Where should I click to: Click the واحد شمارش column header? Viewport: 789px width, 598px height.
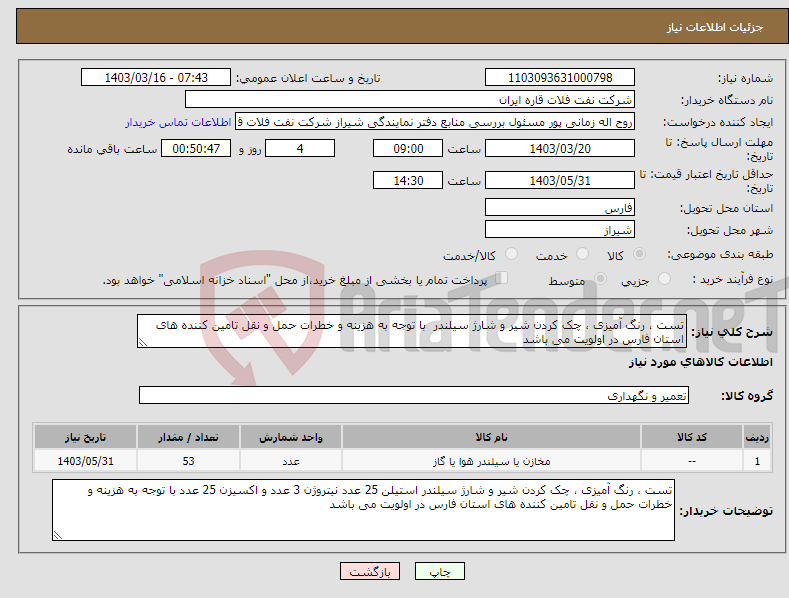click(291, 437)
